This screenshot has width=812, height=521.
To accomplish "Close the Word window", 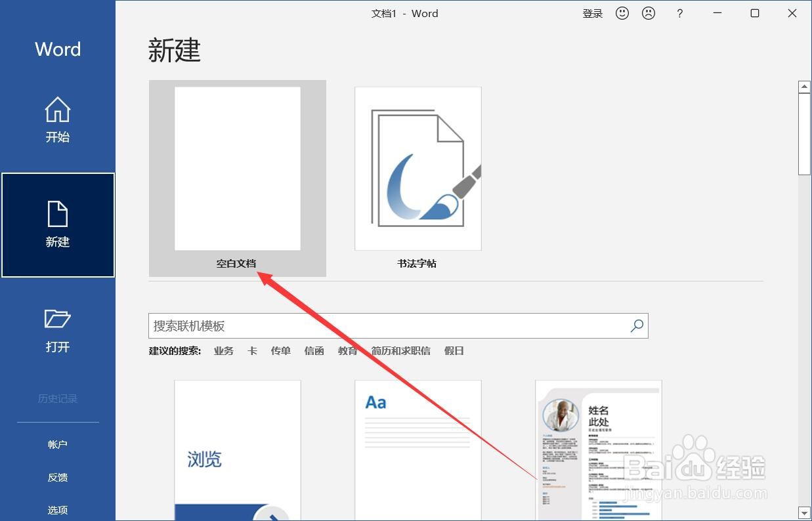I will (x=792, y=13).
